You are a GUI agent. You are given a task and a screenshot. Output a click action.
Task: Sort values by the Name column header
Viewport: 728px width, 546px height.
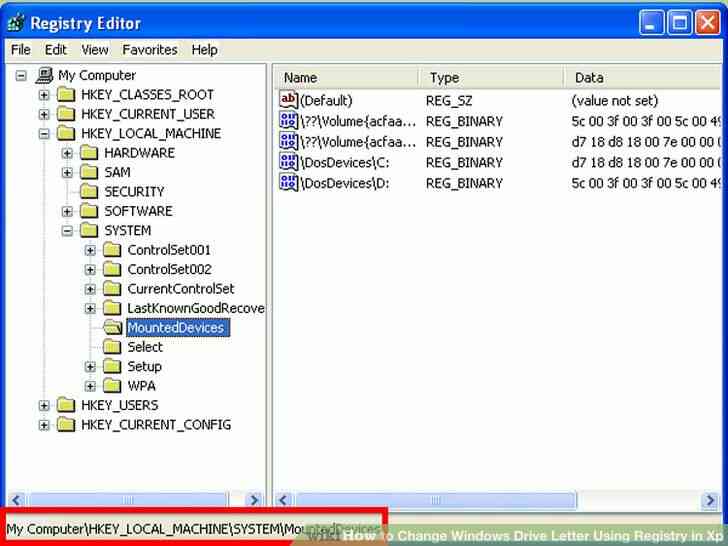pos(346,78)
